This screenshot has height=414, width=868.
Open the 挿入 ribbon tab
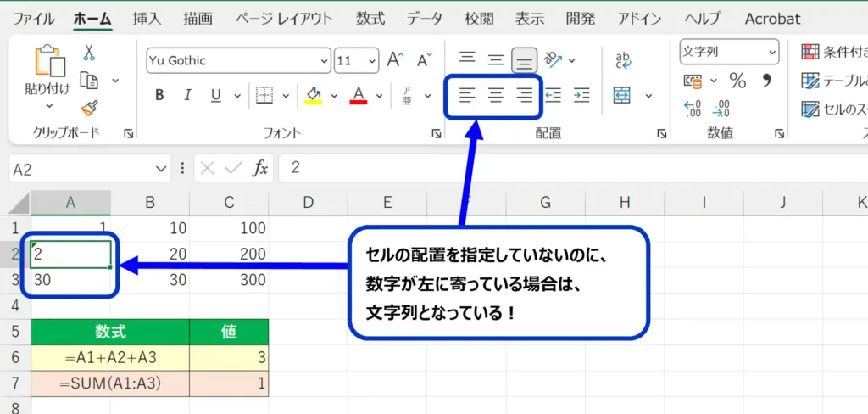click(148, 19)
